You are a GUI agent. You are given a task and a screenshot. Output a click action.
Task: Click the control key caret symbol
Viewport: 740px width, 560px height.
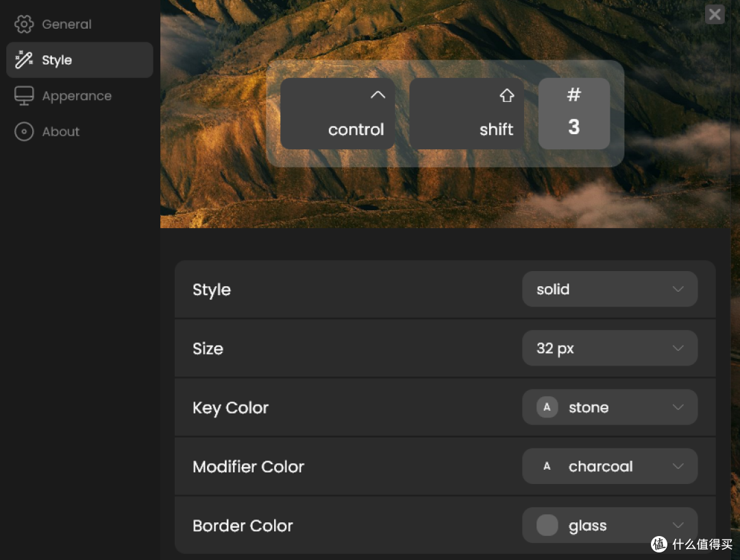[x=378, y=94]
